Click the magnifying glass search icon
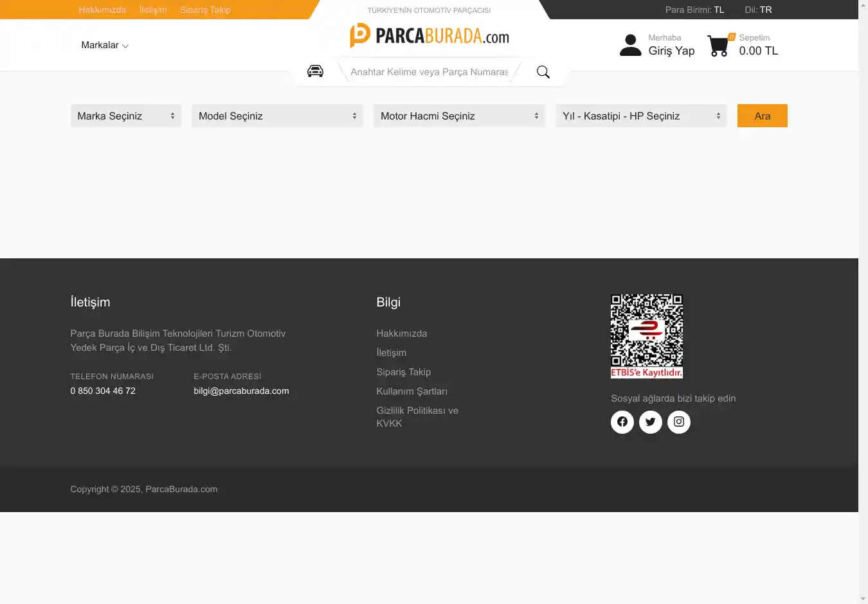The height and width of the screenshot is (604, 868). (x=543, y=72)
